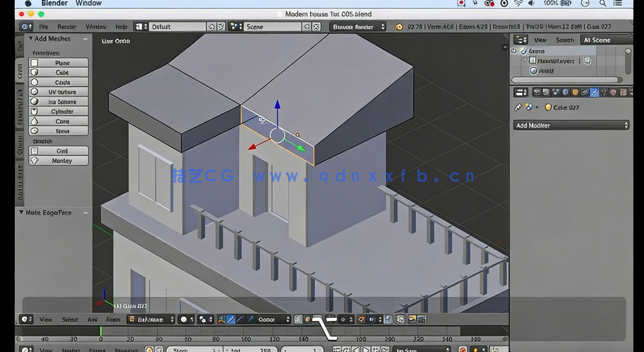Viewport: 644px width, 352px height.
Task: Select the Modifiers wrench tab in Properties
Action: pyautogui.click(x=594, y=92)
